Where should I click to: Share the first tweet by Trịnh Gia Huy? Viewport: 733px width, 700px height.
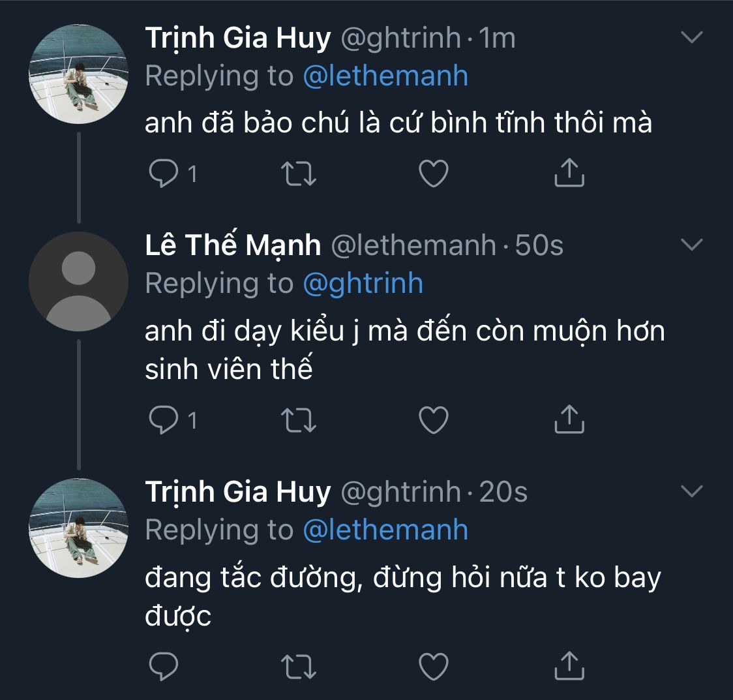(569, 173)
